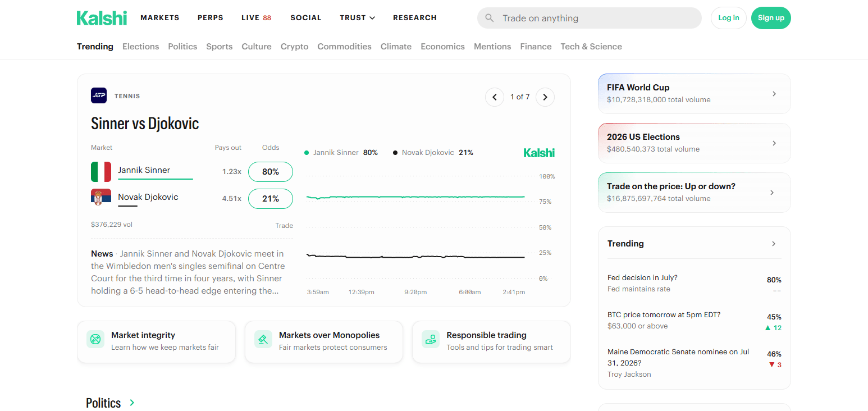The width and height of the screenshot is (868, 411).
Task: Select the Commodities category tab
Action: pyautogui.click(x=344, y=47)
